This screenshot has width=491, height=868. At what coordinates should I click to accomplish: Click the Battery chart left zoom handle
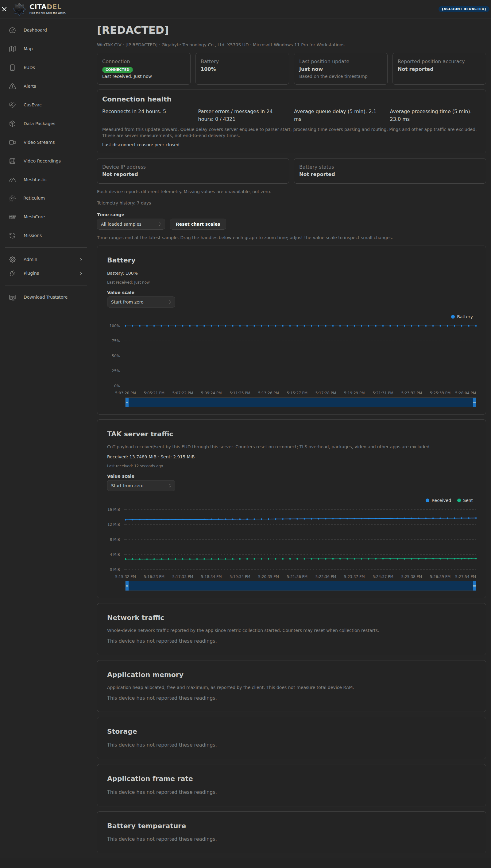127,402
